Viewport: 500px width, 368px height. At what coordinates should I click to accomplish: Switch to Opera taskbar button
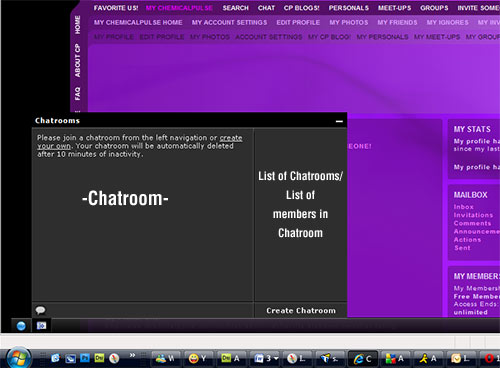coord(490,359)
